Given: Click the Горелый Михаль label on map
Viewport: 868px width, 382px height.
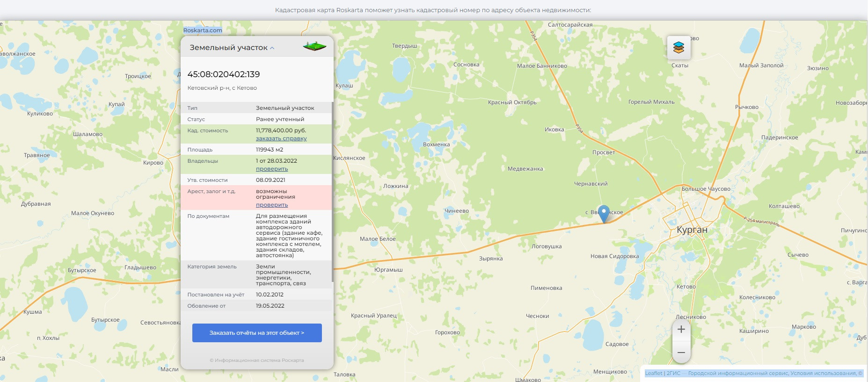Looking at the screenshot, I should [x=651, y=102].
